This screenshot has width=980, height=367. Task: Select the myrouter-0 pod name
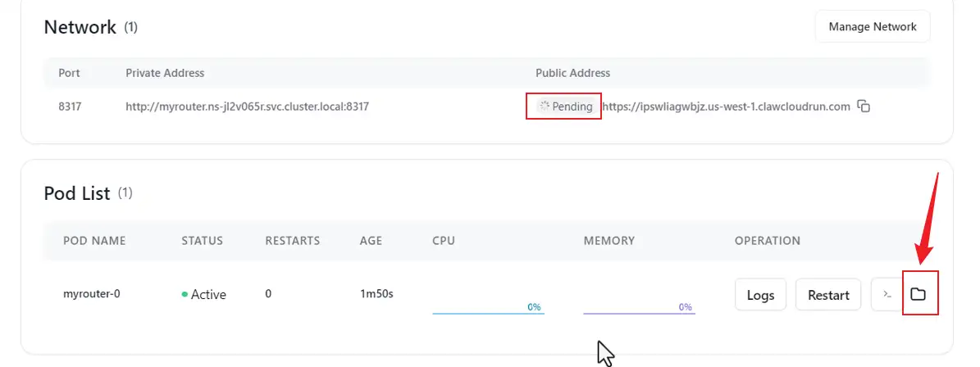coord(92,294)
